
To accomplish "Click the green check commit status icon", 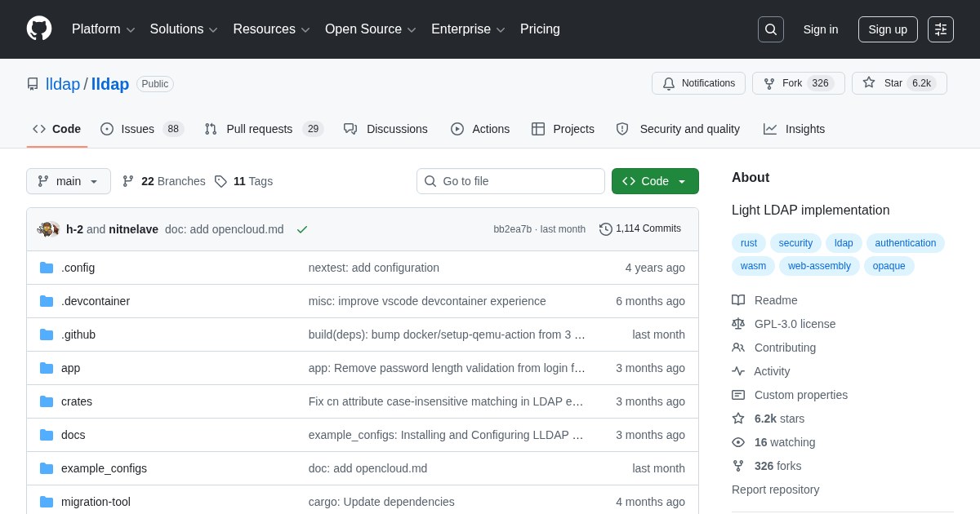I will coord(302,229).
